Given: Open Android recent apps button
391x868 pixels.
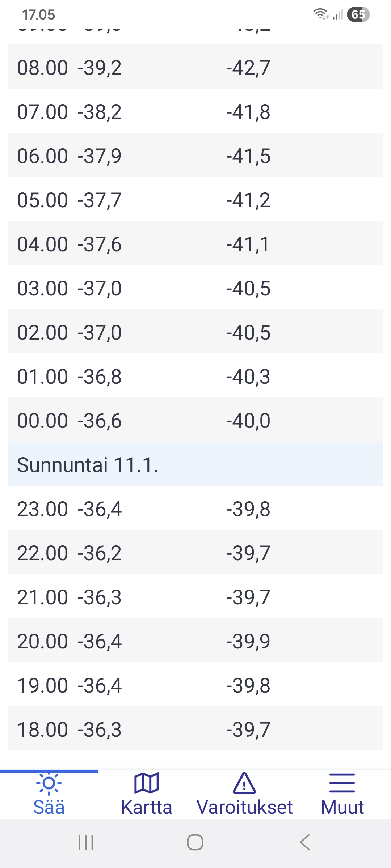Looking at the screenshot, I should 86,842.
